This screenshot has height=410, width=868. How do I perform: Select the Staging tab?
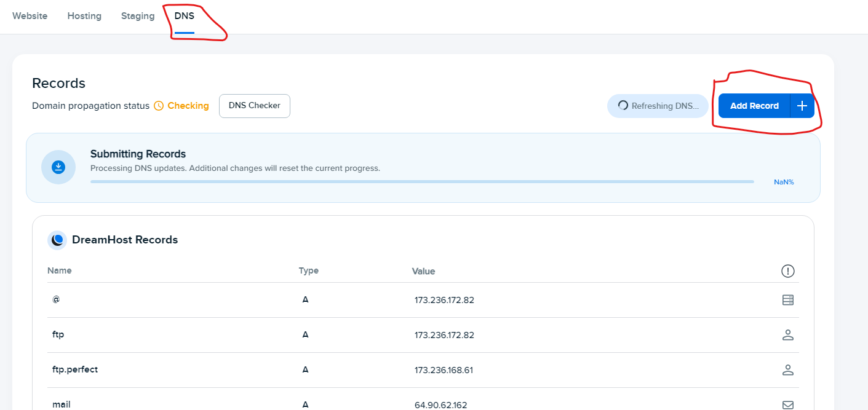pos(137,16)
